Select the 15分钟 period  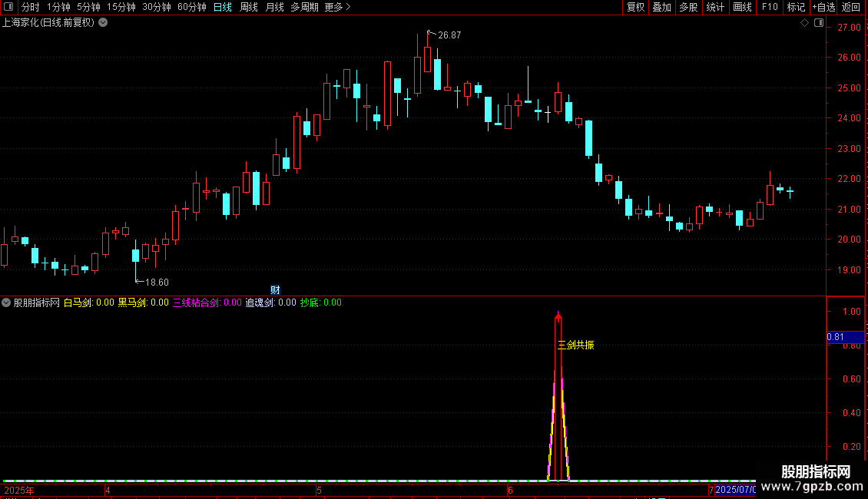tap(121, 7)
